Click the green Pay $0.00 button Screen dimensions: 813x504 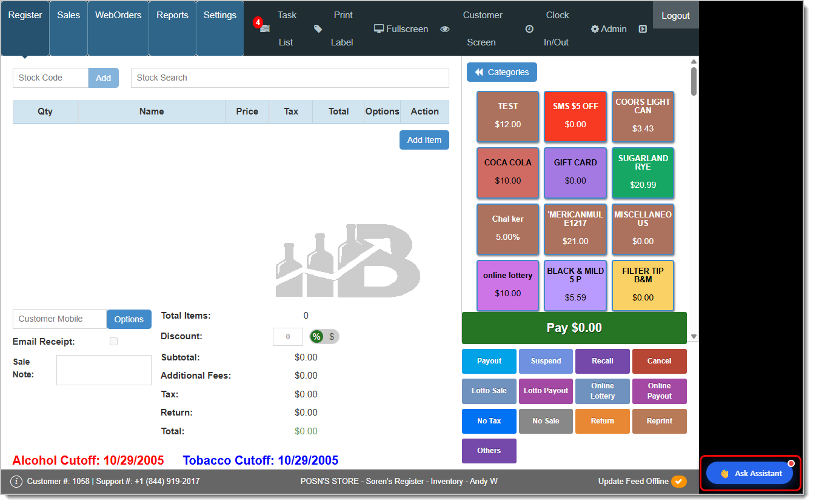click(x=574, y=328)
